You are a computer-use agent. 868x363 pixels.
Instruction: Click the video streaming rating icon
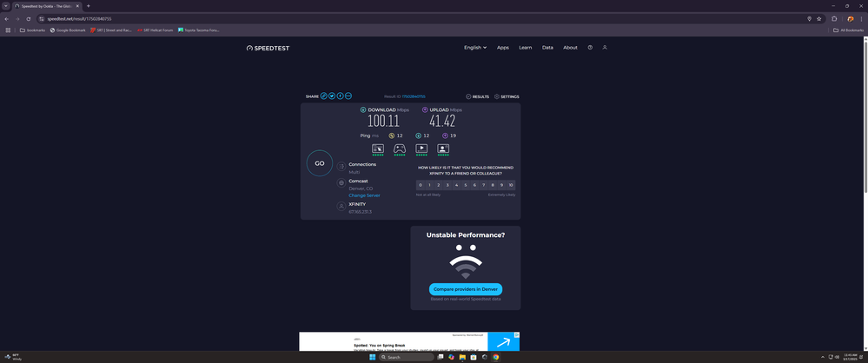[421, 148]
